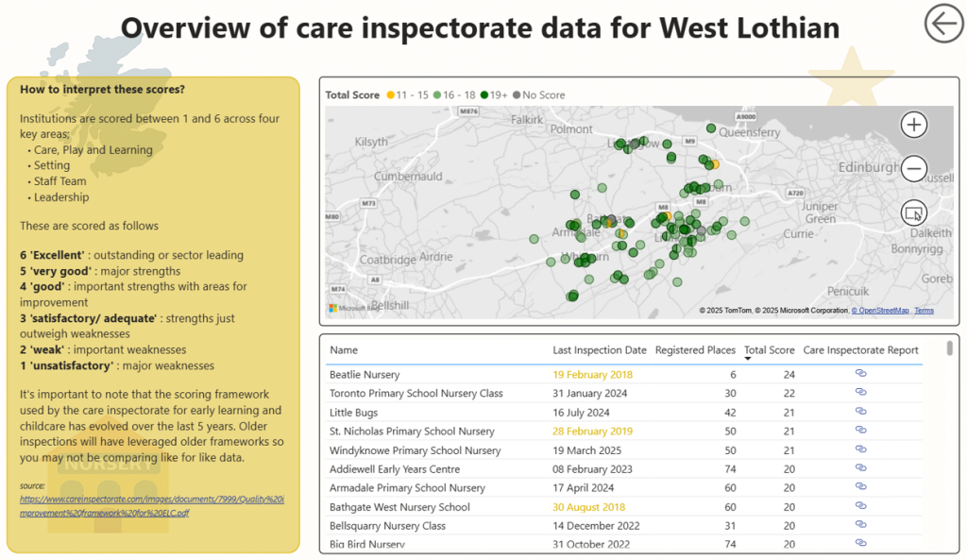The width and height of the screenshot is (967, 560).
Task: Click the date 17 April 2024
Action: click(x=584, y=487)
